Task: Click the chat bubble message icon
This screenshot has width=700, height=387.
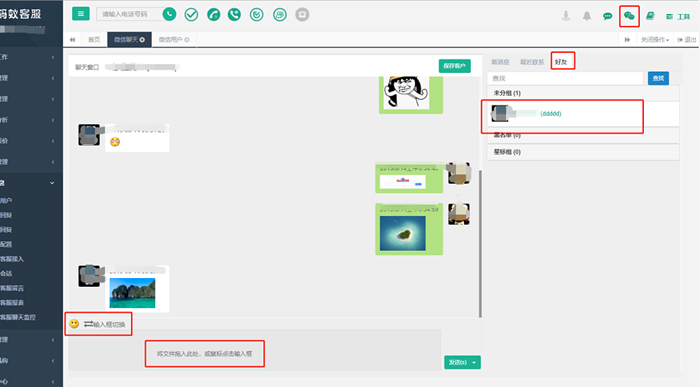Action: [608, 17]
